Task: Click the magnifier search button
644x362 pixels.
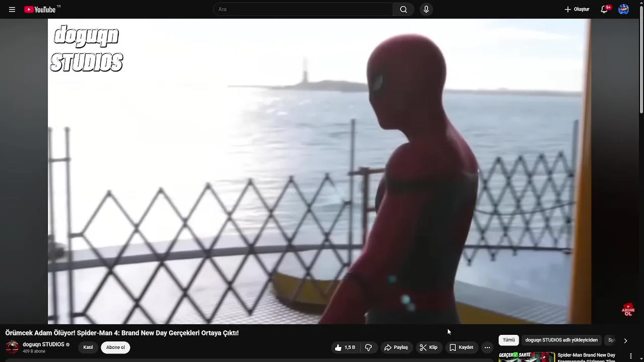Action: (404, 10)
